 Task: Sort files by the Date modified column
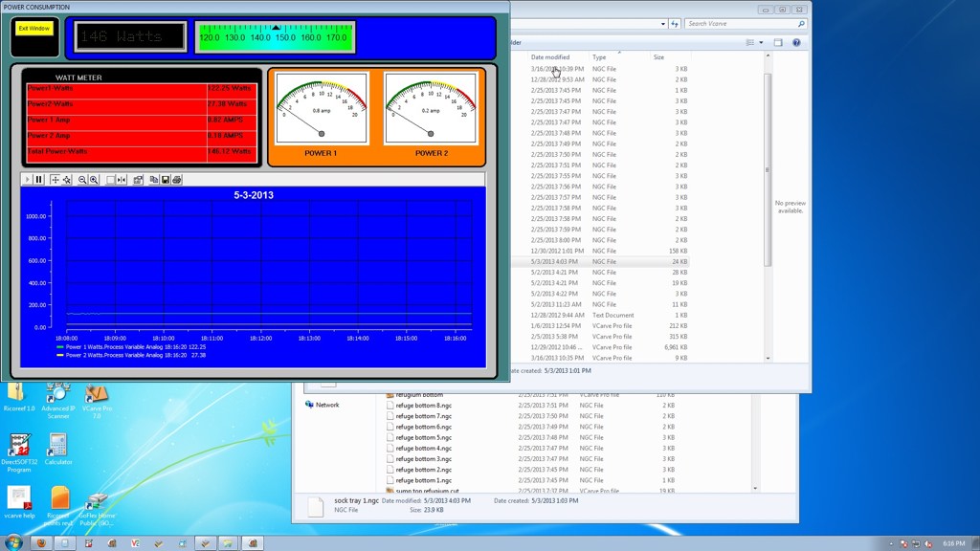550,57
